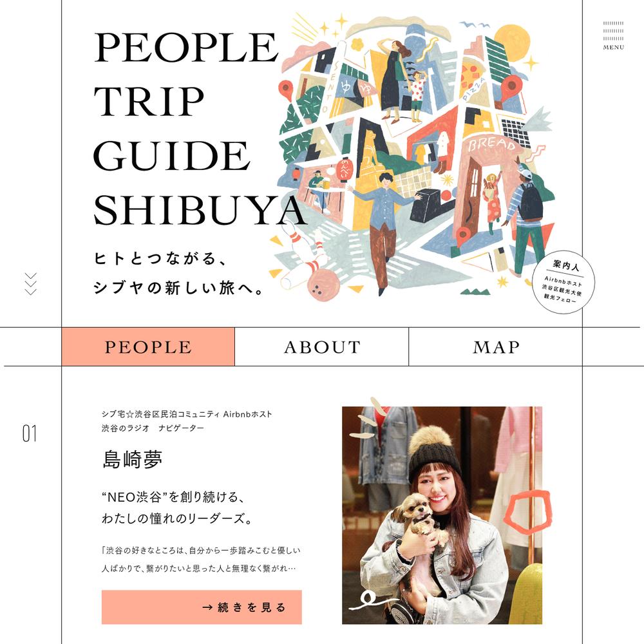
Task: Click the 01 section number
Action: click(x=29, y=434)
